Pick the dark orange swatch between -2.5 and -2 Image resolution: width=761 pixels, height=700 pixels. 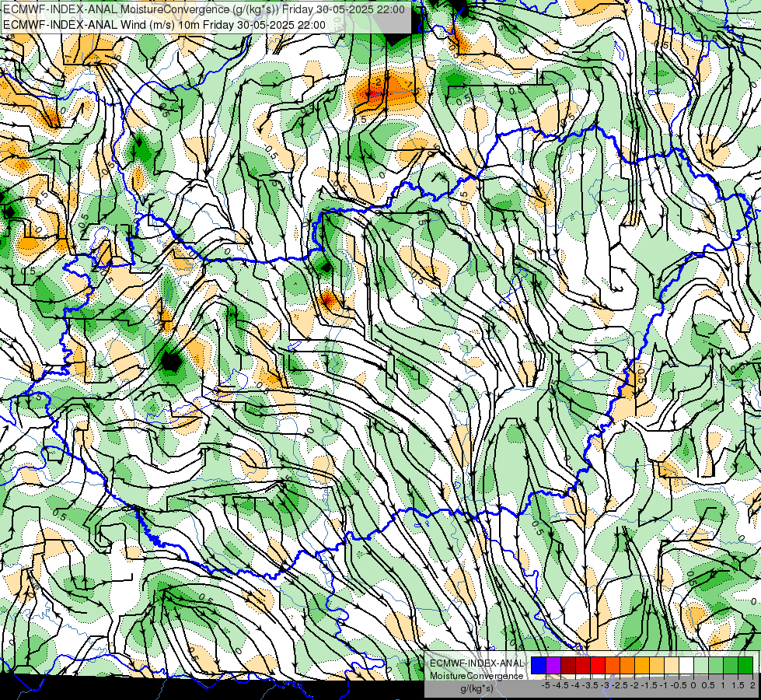[x=627, y=665]
